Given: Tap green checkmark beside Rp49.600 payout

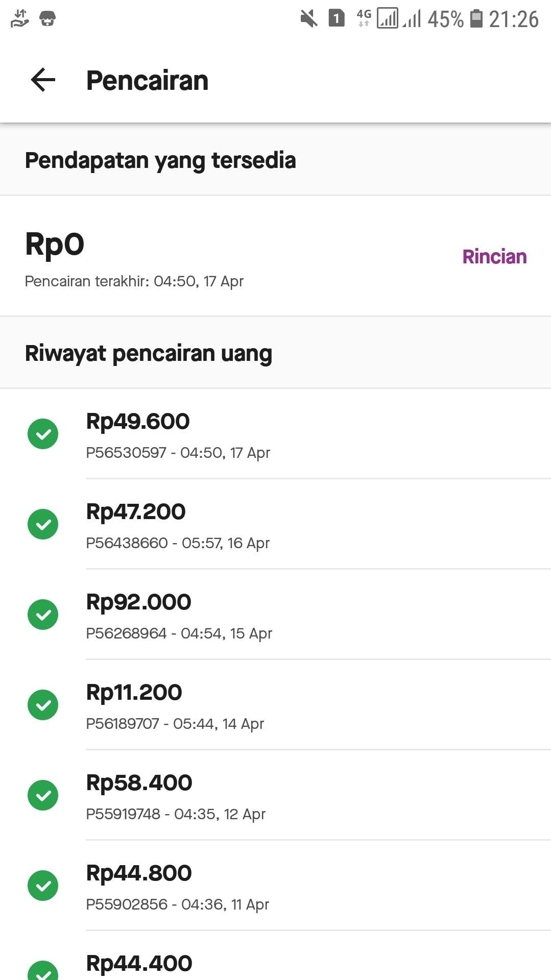Looking at the screenshot, I should 43,434.
